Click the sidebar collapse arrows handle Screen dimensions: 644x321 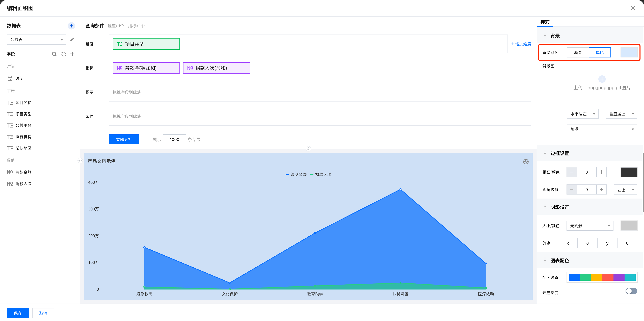(80, 161)
